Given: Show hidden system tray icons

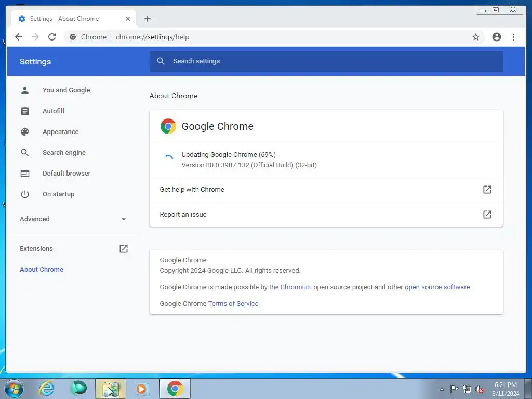Looking at the screenshot, I should pos(442,389).
